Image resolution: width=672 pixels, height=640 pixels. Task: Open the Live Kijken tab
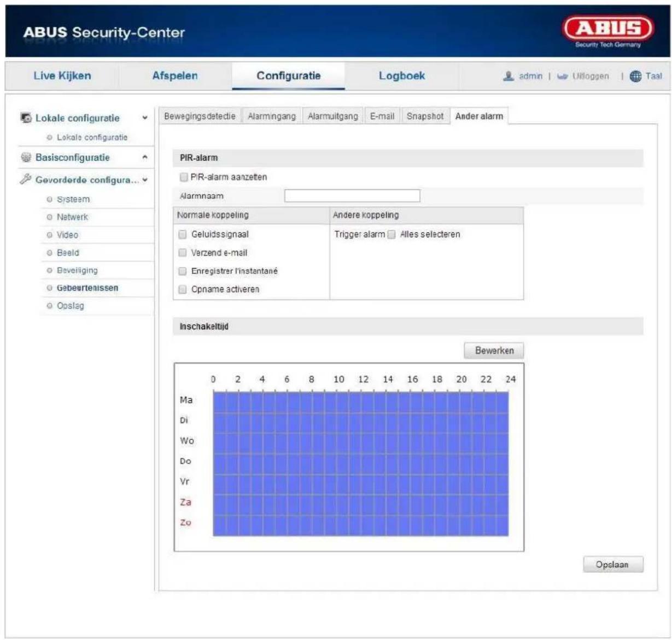pyautogui.click(x=62, y=76)
